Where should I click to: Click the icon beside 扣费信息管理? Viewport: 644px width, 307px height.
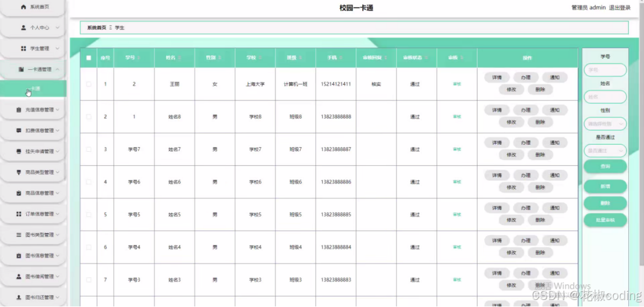point(19,131)
